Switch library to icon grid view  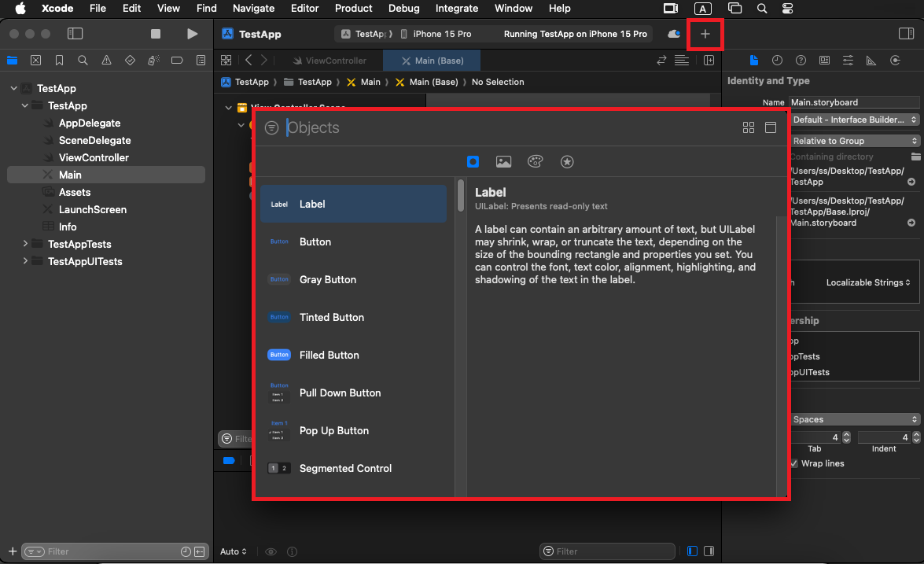[749, 127]
